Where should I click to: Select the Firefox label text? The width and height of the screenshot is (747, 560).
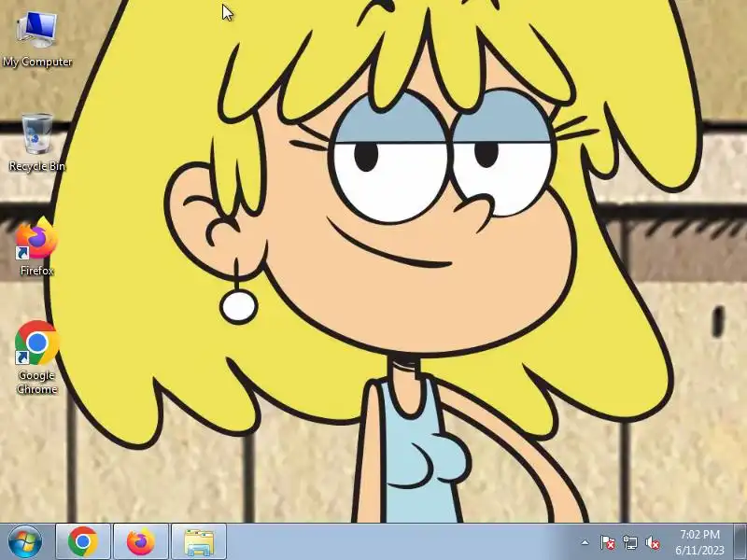[36, 271]
